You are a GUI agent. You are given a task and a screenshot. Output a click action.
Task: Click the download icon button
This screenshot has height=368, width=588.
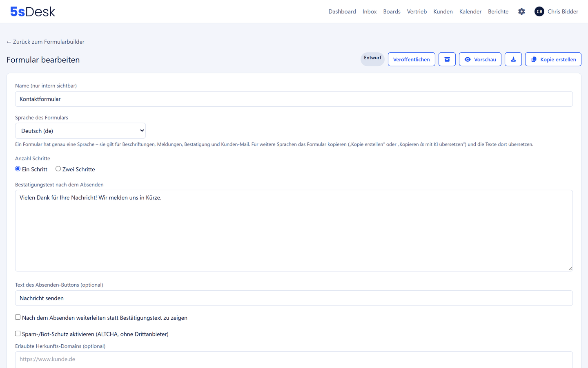tap(513, 59)
